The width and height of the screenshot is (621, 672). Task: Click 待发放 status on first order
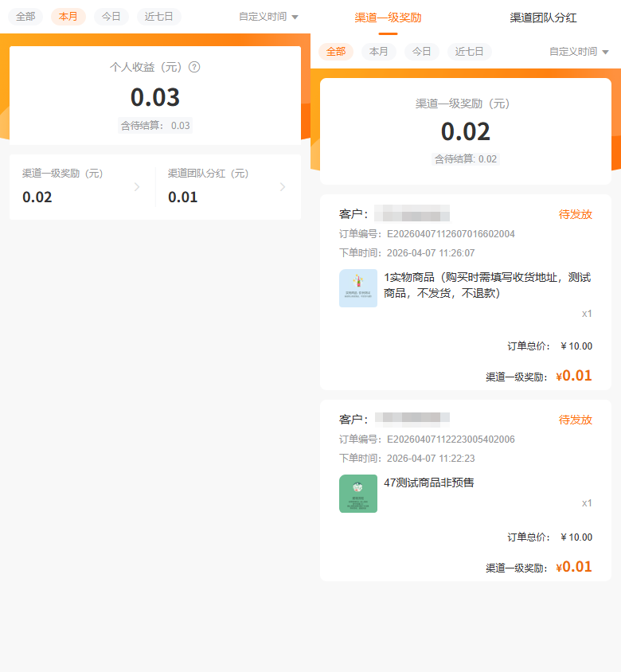point(575,214)
